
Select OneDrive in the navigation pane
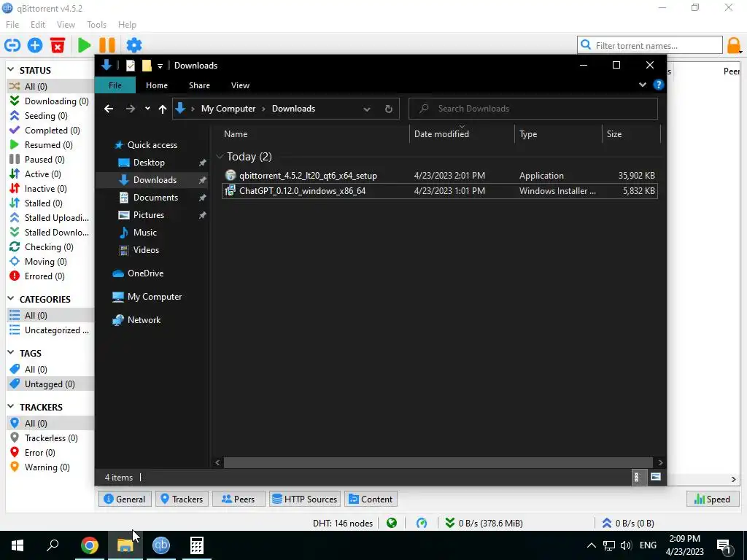[145, 273]
